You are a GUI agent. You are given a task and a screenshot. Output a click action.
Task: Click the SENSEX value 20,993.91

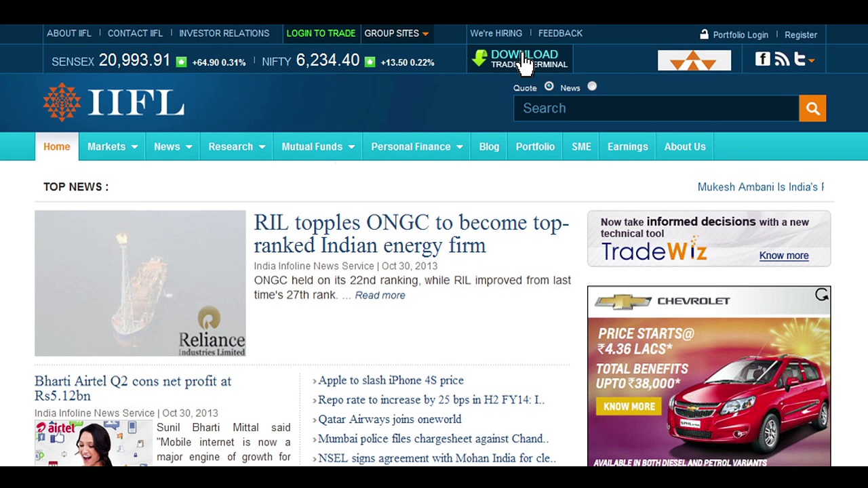[x=134, y=60]
